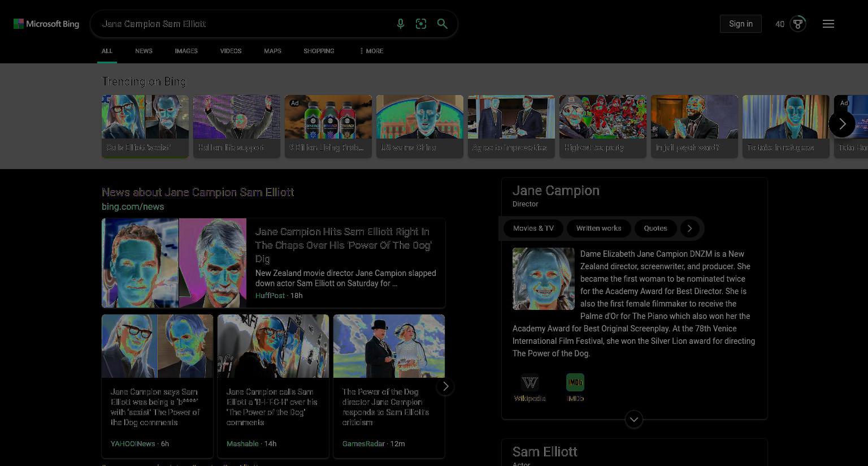868x466 pixels.
Task: Open the hamburger settings menu
Action: click(828, 24)
